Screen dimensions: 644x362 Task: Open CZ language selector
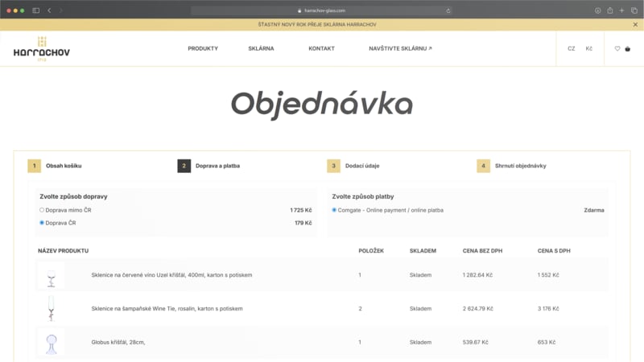tap(572, 48)
